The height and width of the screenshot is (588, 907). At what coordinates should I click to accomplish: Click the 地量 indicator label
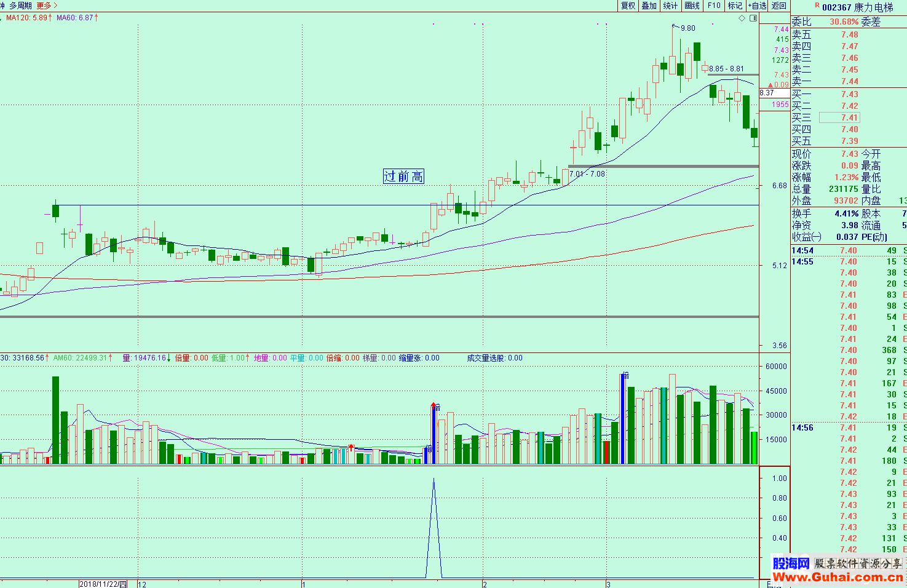pyautogui.click(x=270, y=358)
